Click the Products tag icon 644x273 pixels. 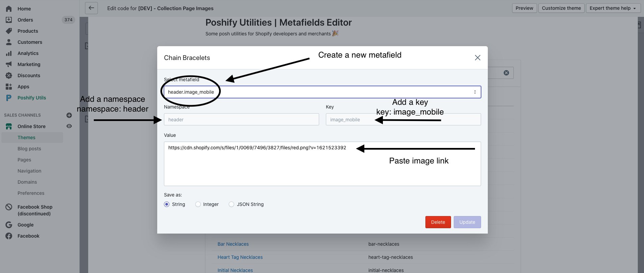click(9, 31)
